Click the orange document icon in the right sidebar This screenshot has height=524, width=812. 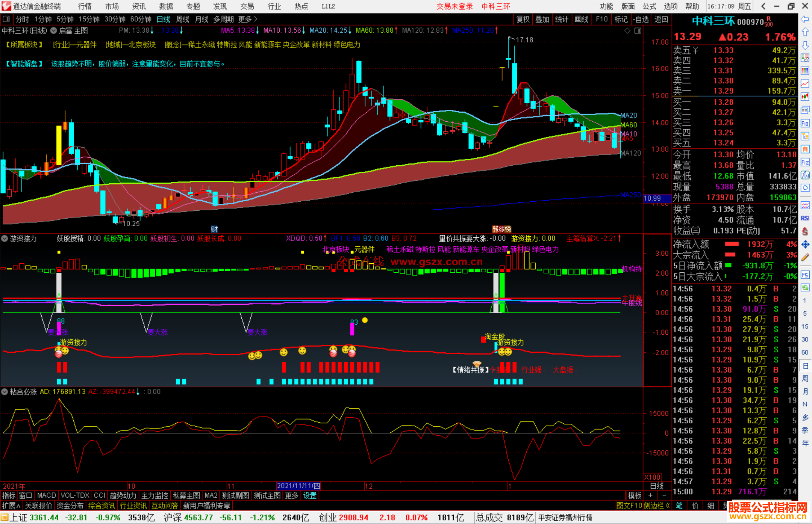point(805,149)
